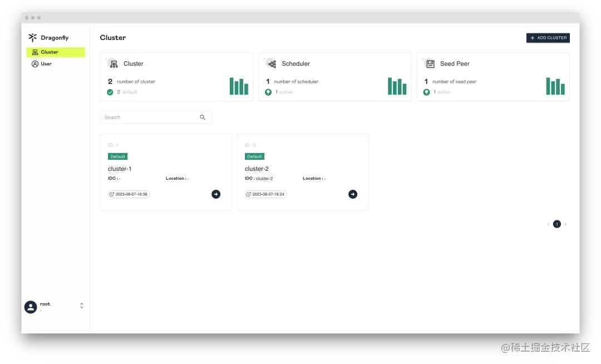601x364 pixels.
Task: Click the Default tag on cluster-2
Action: click(254, 156)
